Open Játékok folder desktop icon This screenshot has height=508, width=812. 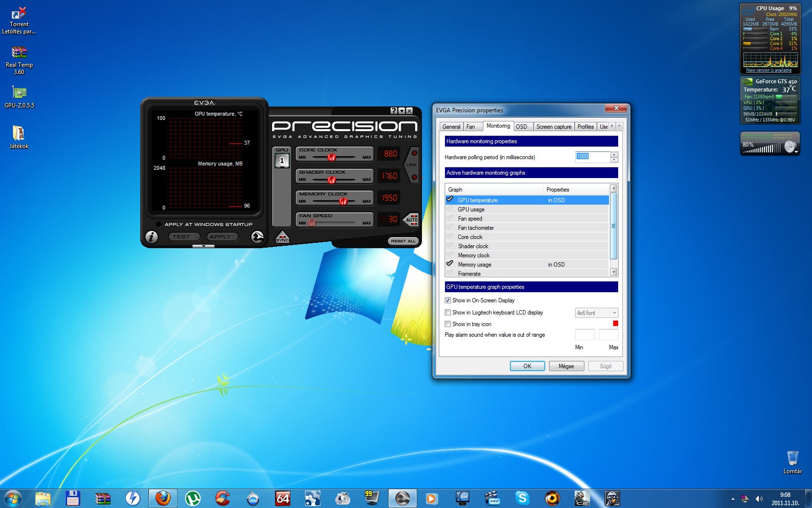[19, 137]
